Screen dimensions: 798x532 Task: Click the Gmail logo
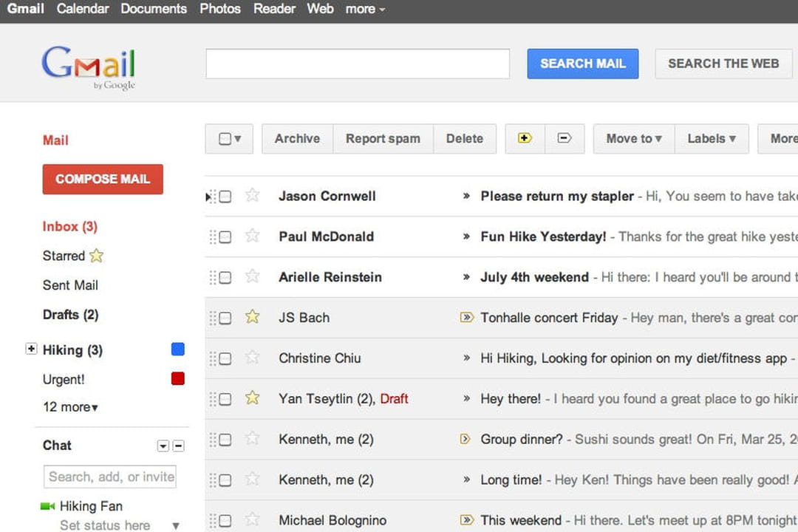[89, 66]
